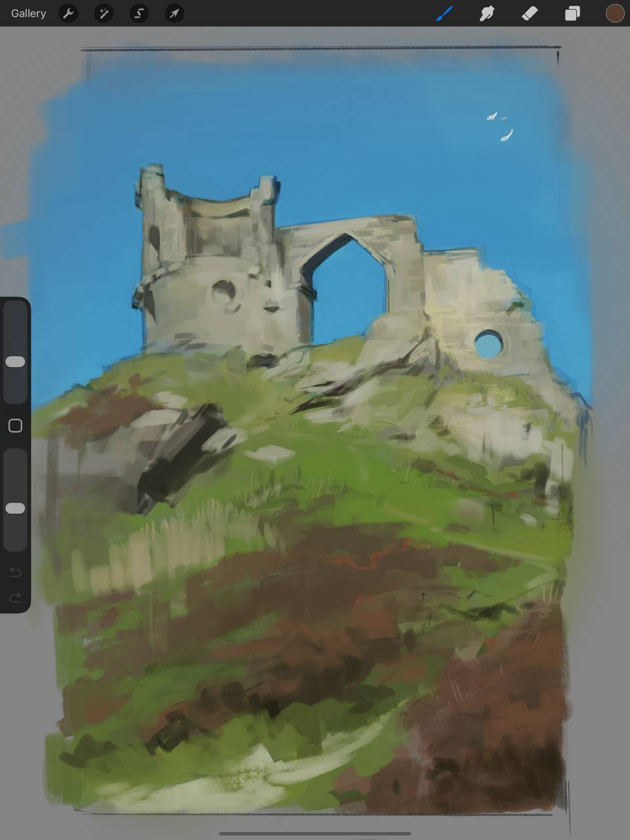Screen dimensions: 630x840
Task: Activate the Transform arrow tool
Action: point(175,13)
